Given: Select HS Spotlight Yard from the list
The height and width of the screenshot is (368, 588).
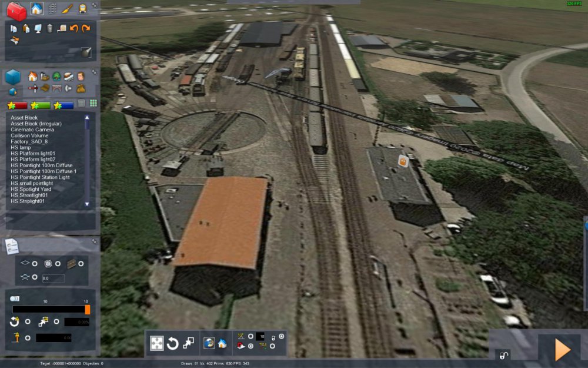Looking at the screenshot, I should (x=31, y=189).
